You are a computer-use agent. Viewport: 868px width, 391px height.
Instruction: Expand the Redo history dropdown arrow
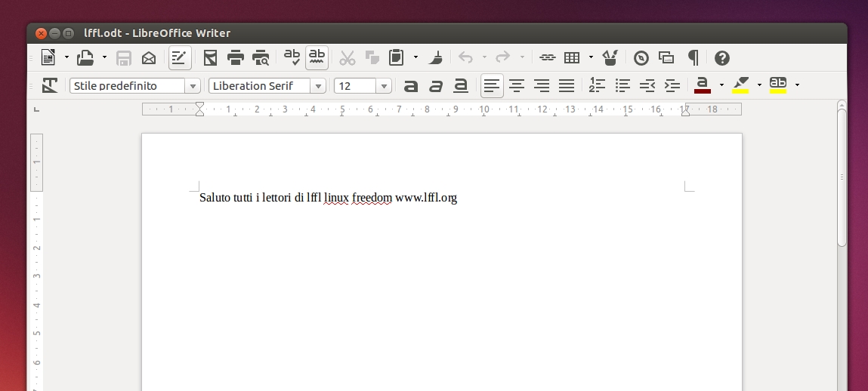click(522, 57)
